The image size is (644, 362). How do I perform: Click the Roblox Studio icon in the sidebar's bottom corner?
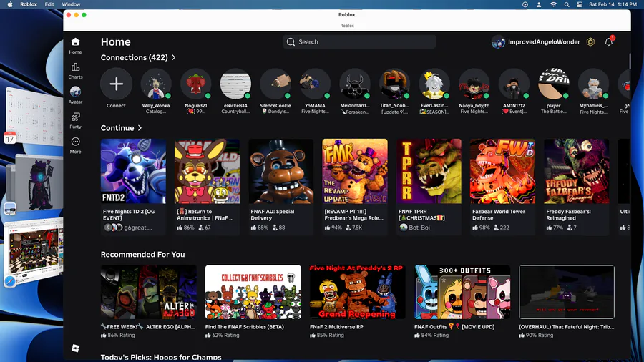pos(76,348)
